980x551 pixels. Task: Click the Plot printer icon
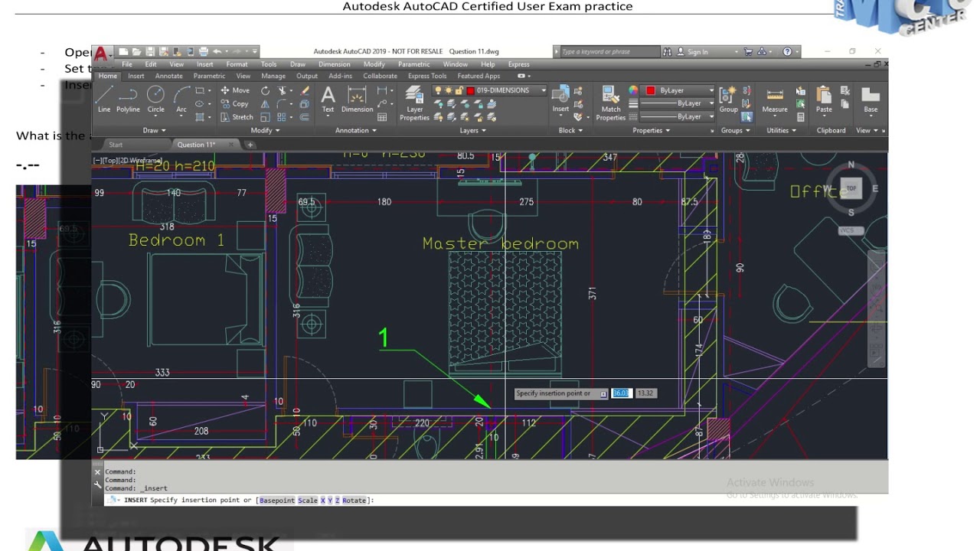(x=204, y=52)
